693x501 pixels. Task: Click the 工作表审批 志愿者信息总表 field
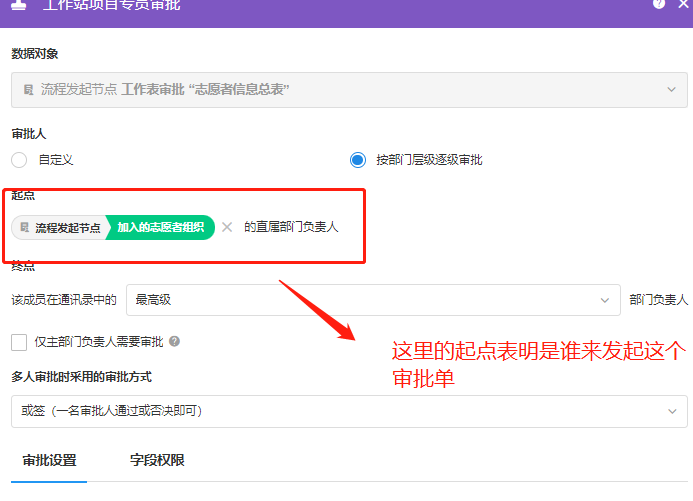205,90
